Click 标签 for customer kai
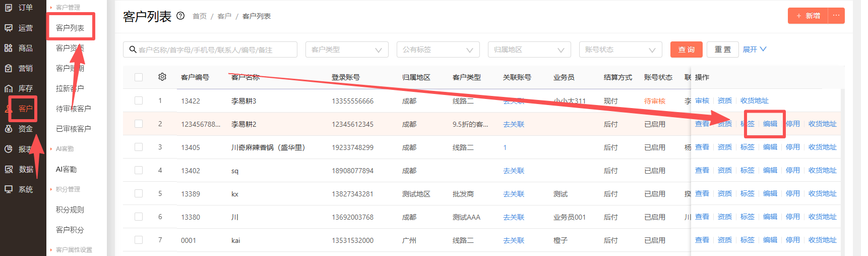 748,240
